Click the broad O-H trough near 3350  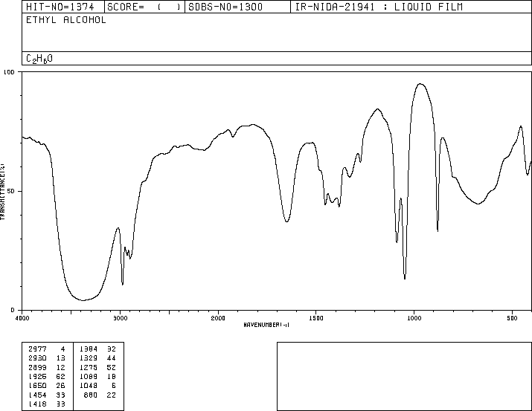pyautogui.click(x=84, y=300)
